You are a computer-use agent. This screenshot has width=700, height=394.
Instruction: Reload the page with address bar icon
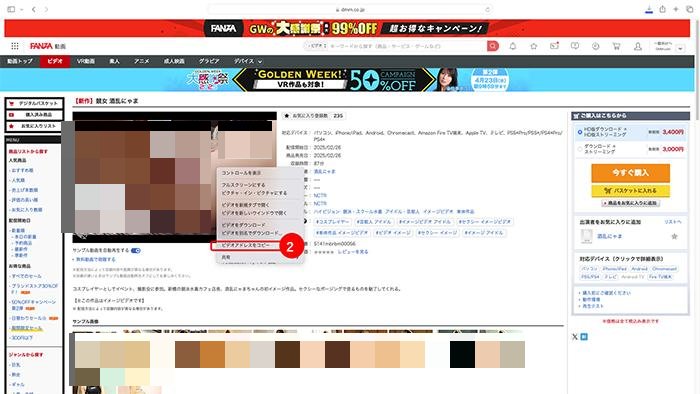[487, 9]
